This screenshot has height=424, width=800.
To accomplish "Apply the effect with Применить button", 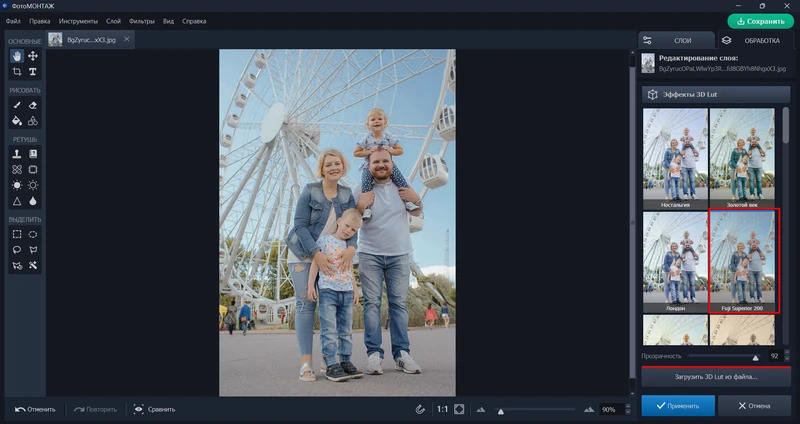I will (678, 406).
